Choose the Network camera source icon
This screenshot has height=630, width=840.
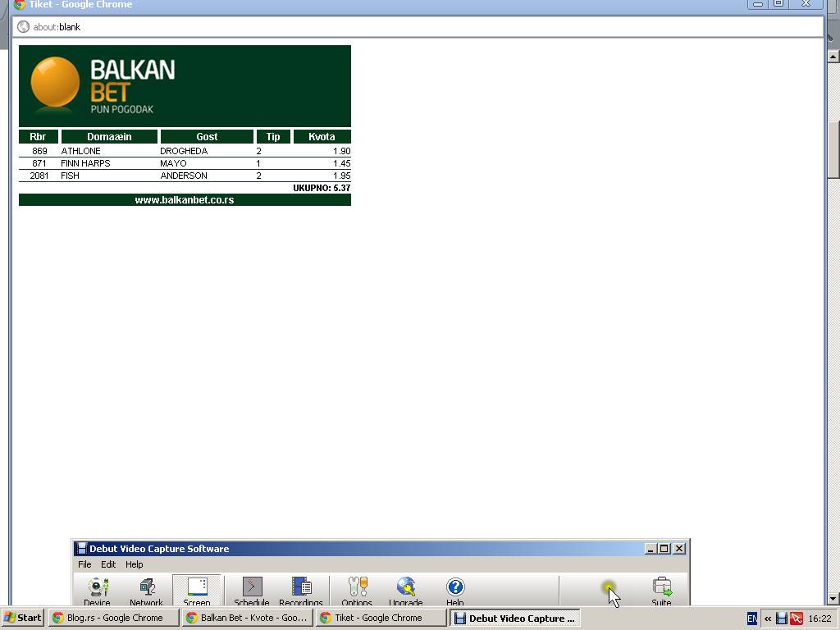click(147, 590)
